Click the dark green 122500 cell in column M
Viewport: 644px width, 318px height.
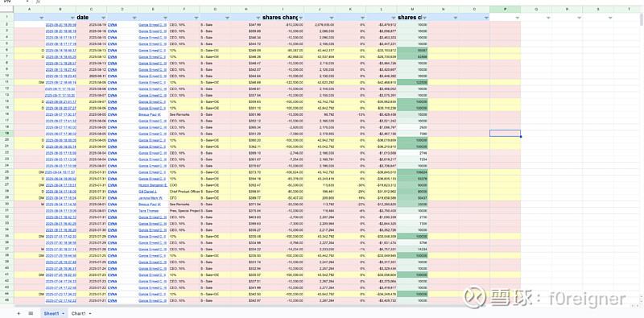[412, 83]
